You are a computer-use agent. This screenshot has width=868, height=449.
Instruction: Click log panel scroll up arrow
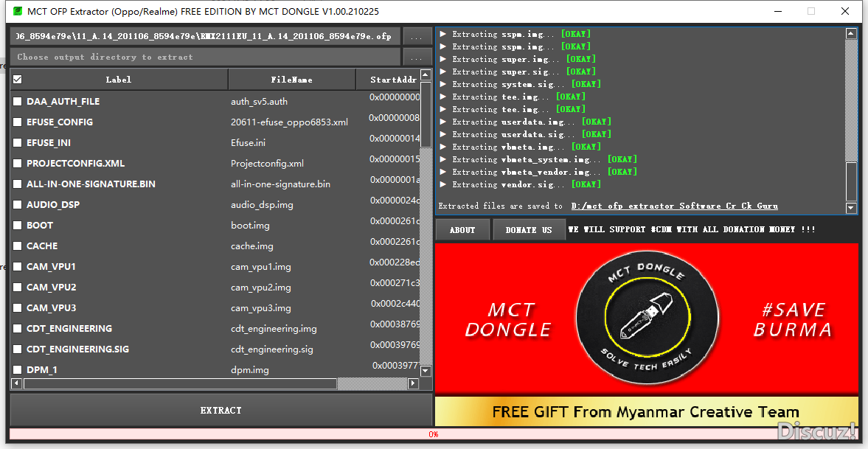click(x=851, y=34)
